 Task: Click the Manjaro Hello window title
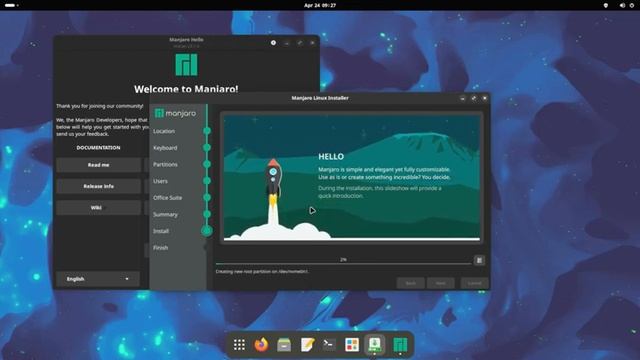coord(186,40)
